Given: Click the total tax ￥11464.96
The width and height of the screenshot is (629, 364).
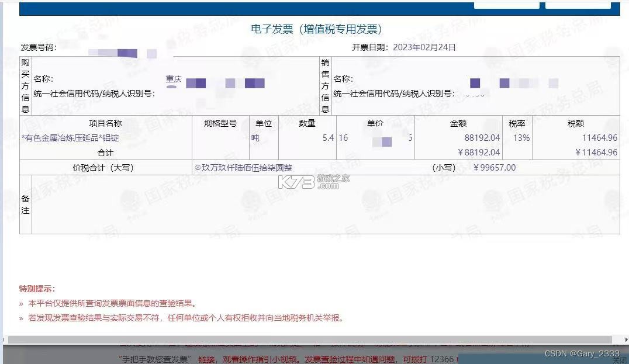Looking at the screenshot, I should pos(596,152).
